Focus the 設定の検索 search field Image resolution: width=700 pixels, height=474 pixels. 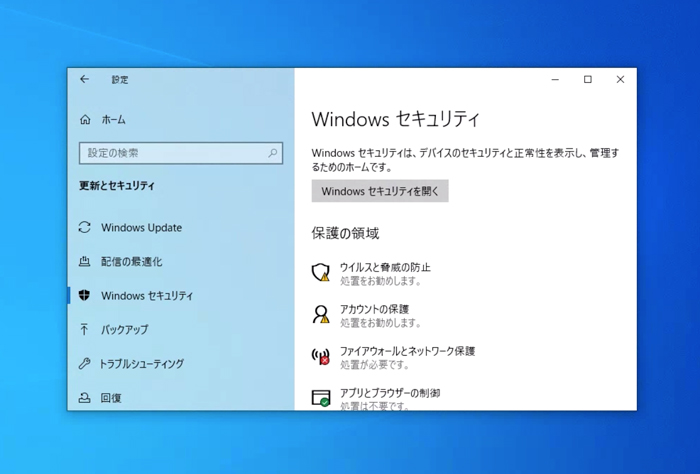pos(170,154)
